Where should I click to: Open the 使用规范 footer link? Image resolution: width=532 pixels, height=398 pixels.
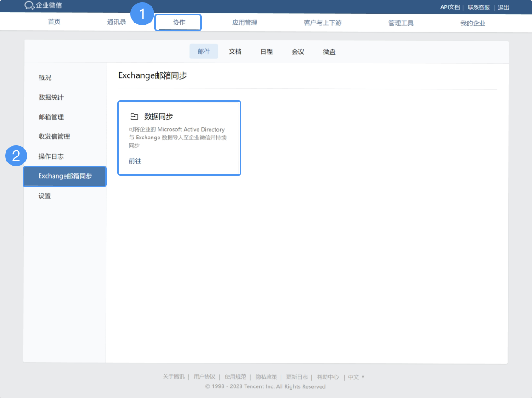coord(235,377)
